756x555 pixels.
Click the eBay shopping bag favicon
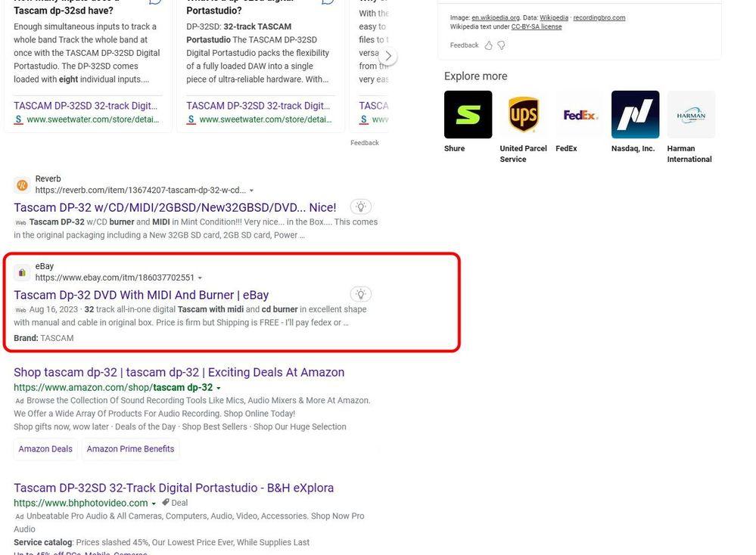pos(22,273)
